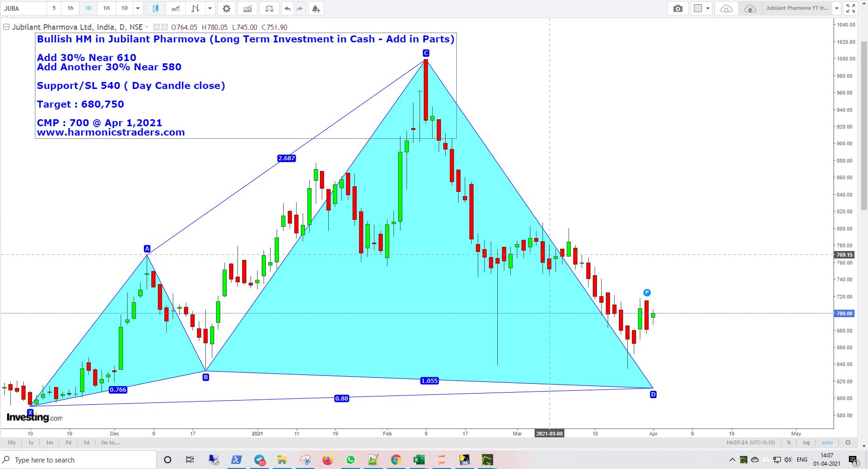Open the chart settings gear
The height and width of the screenshot is (469, 868).
coord(226,8)
